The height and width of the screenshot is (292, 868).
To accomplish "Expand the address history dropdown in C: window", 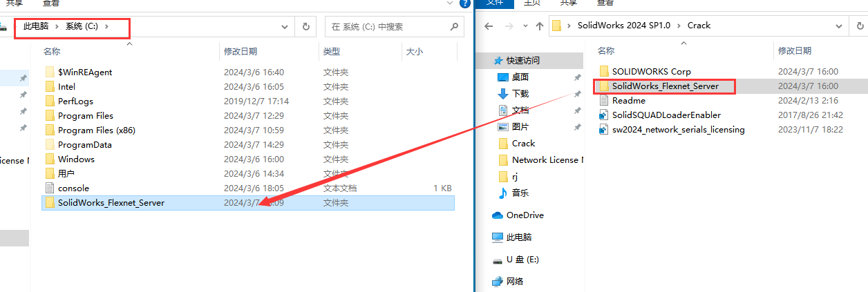I will point(285,27).
